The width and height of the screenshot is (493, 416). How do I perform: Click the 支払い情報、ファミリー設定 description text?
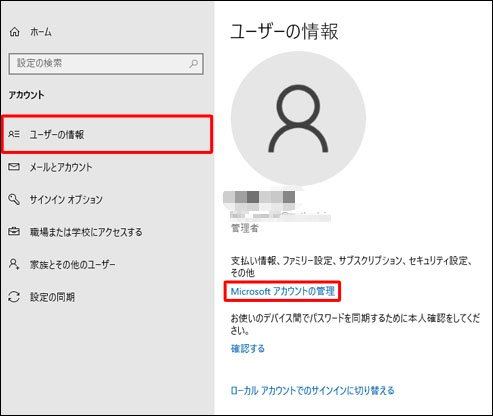point(351,267)
